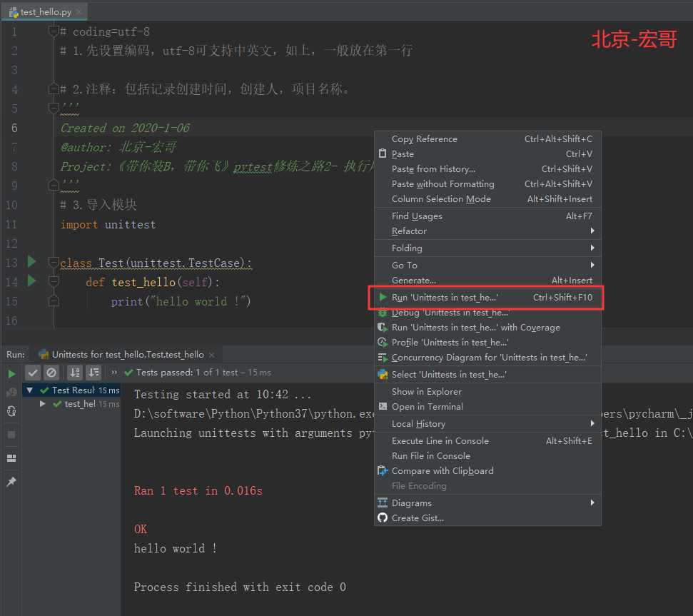Click the 'Process finished with exit code 0' line
The image size is (693, 616).
(240, 587)
